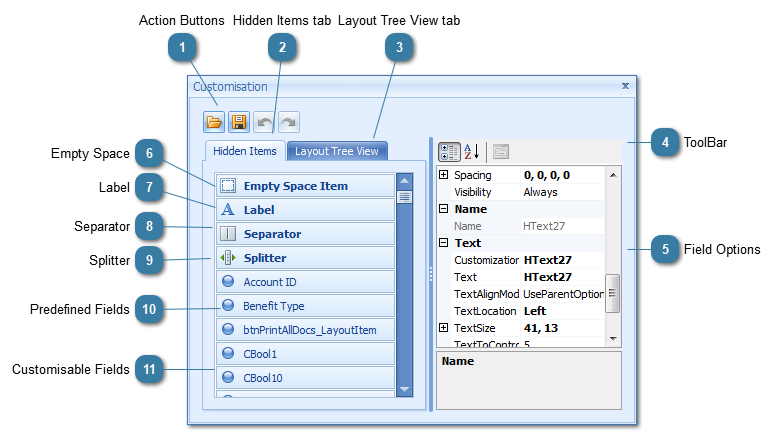Select the Label entry text in list
The height and width of the screenshot is (434, 777).
click(x=259, y=210)
